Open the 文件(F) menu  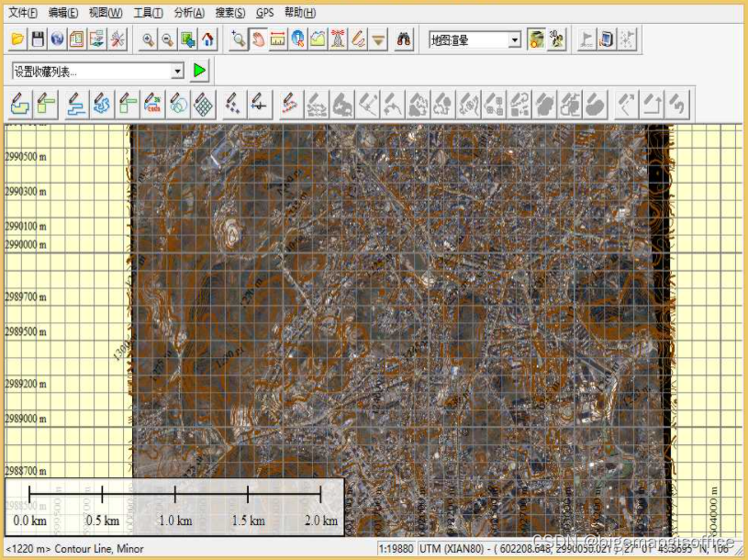pos(23,13)
